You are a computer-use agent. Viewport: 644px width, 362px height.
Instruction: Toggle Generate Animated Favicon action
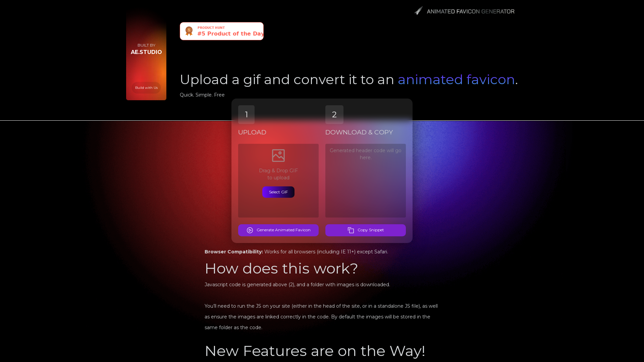(x=278, y=230)
